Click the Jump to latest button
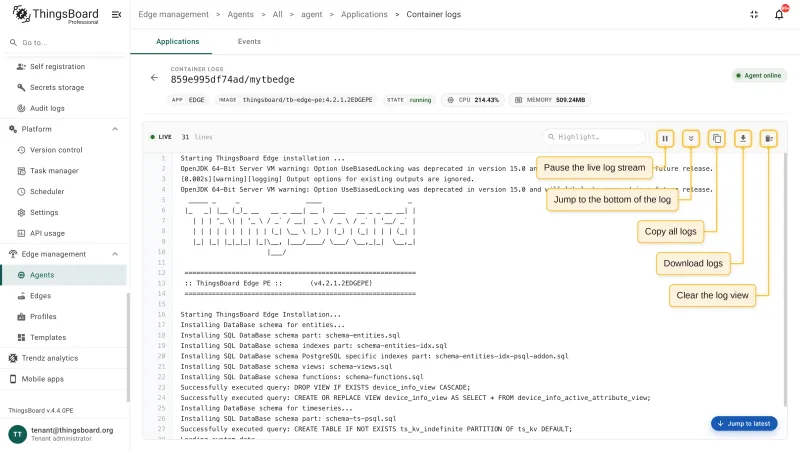 pyautogui.click(x=744, y=423)
